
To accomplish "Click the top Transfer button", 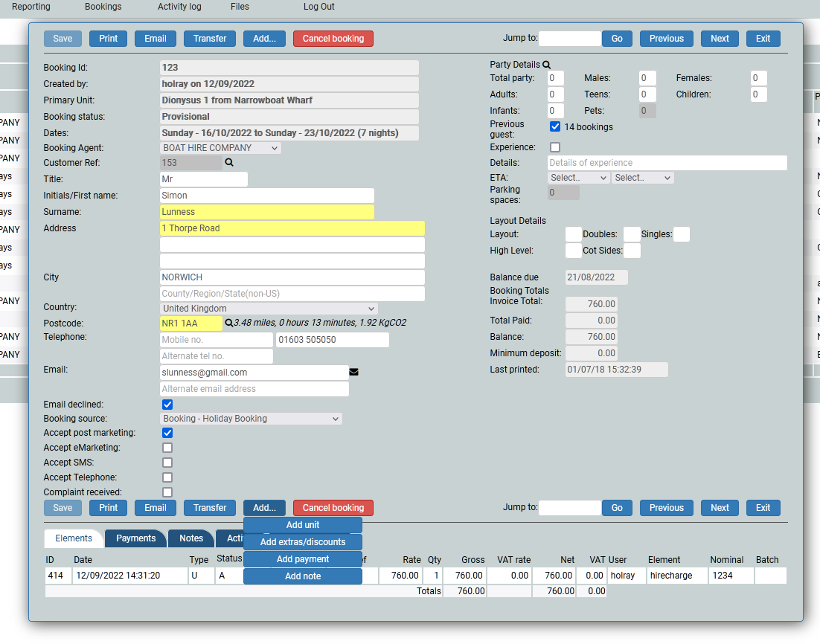I will pos(210,39).
